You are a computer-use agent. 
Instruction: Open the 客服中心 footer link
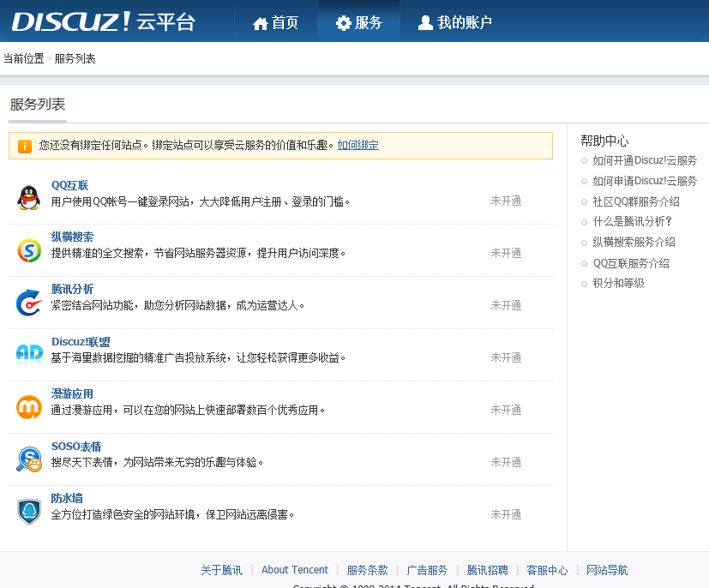pos(547,570)
